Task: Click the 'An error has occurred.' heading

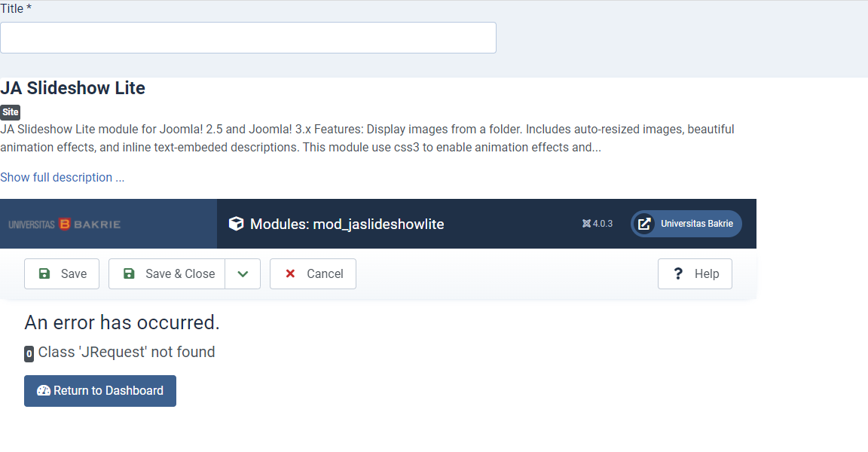Action: 122,322
